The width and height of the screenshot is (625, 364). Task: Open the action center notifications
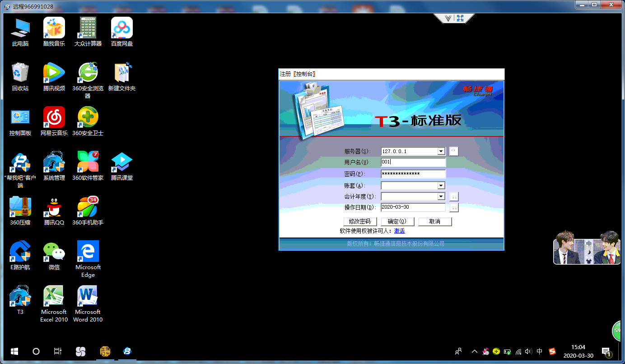[607, 351]
